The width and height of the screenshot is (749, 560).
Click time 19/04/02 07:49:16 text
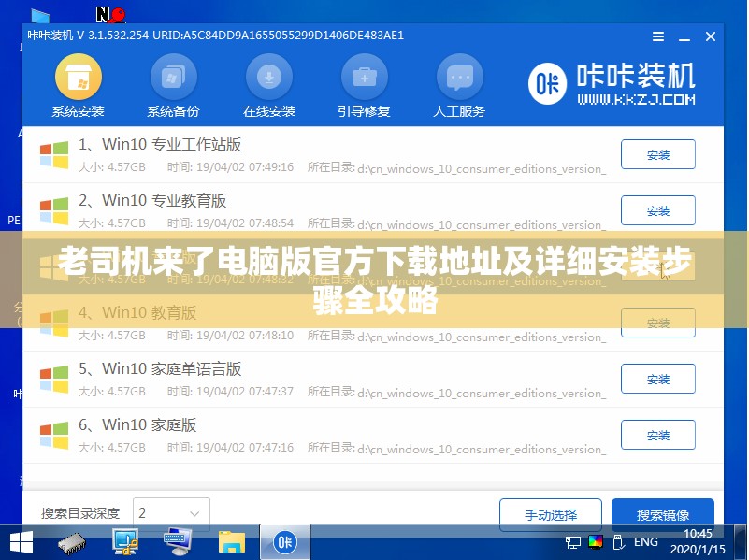point(230,167)
